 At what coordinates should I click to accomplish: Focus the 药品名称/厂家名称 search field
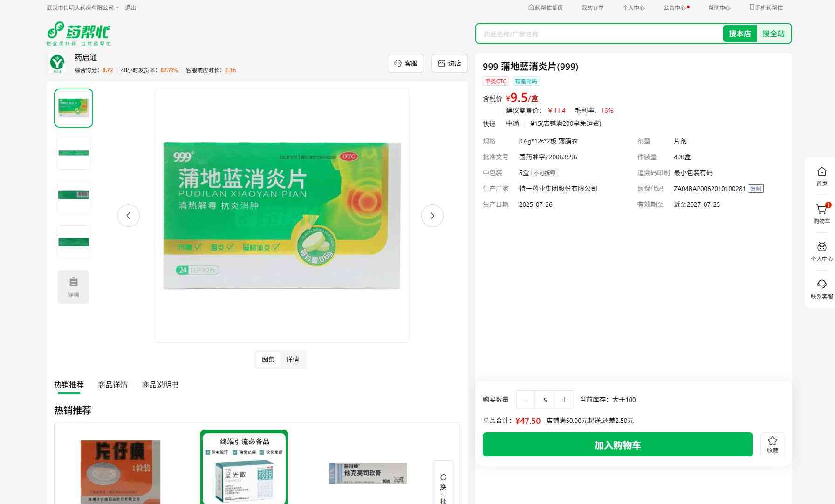click(599, 34)
